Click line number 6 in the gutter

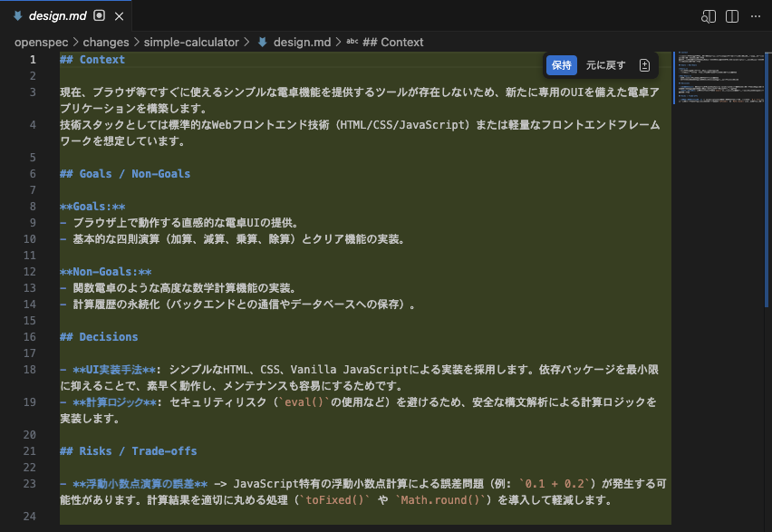pyautogui.click(x=33, y=174)
